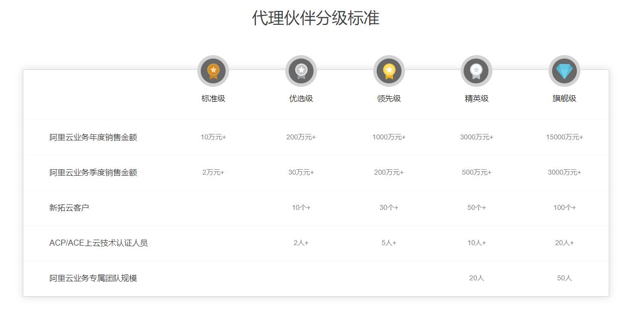Click the ACP/ACE上云技术认证人员 row label
The image size is (644, 325).
click(x=98, y=243)
